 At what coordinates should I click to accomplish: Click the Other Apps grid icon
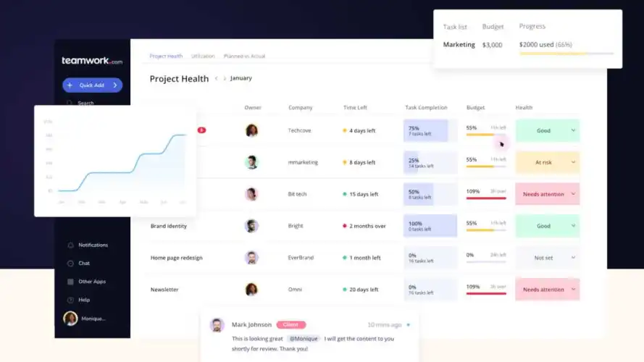(70, 282)
